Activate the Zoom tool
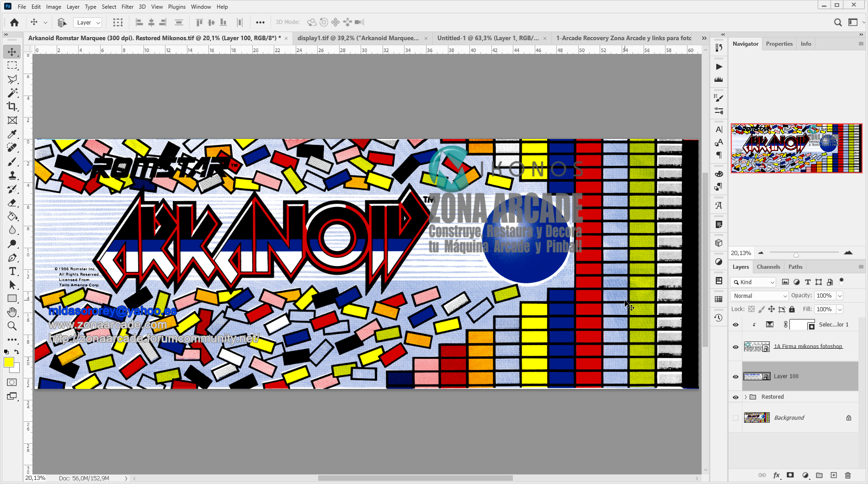 point(12,326)
